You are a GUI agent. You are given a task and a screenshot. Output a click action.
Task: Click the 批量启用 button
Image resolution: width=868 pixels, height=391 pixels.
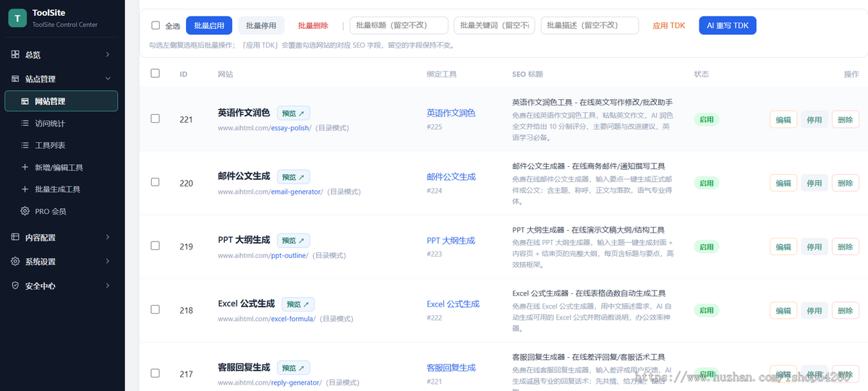209,25
